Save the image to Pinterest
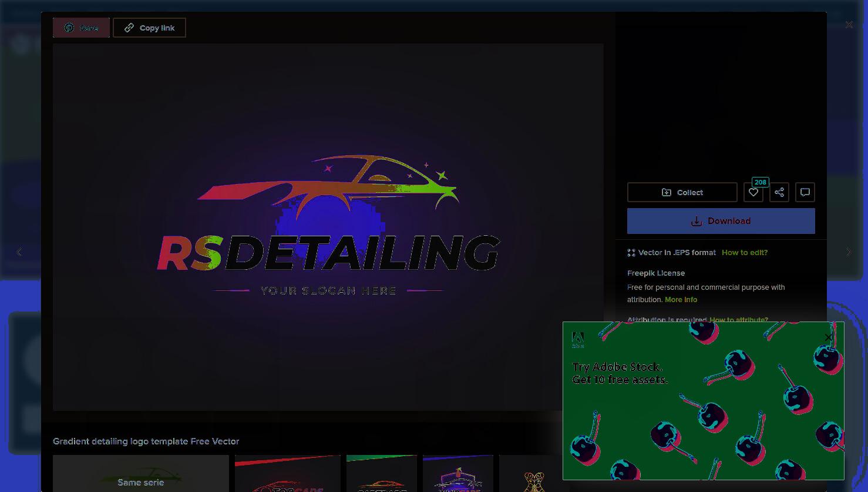Image resolution: width=868 pixels, height=492 pixels. (x=81, y=28)
